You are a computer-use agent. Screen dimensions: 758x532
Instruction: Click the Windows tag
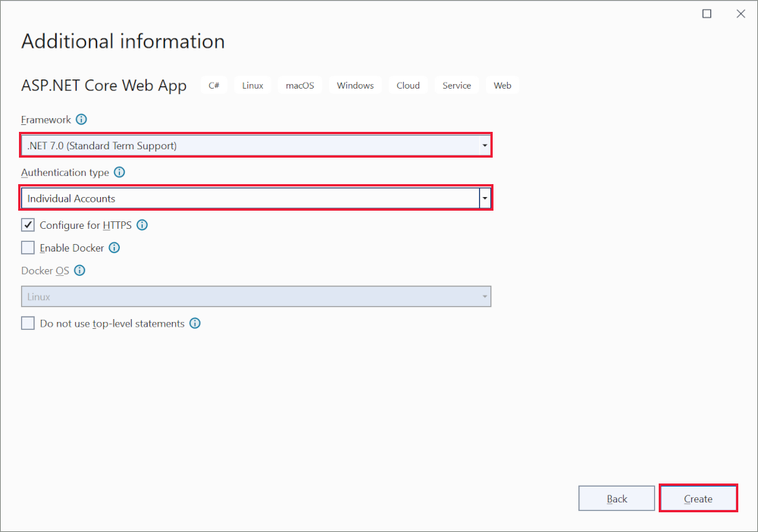point(355,86)
